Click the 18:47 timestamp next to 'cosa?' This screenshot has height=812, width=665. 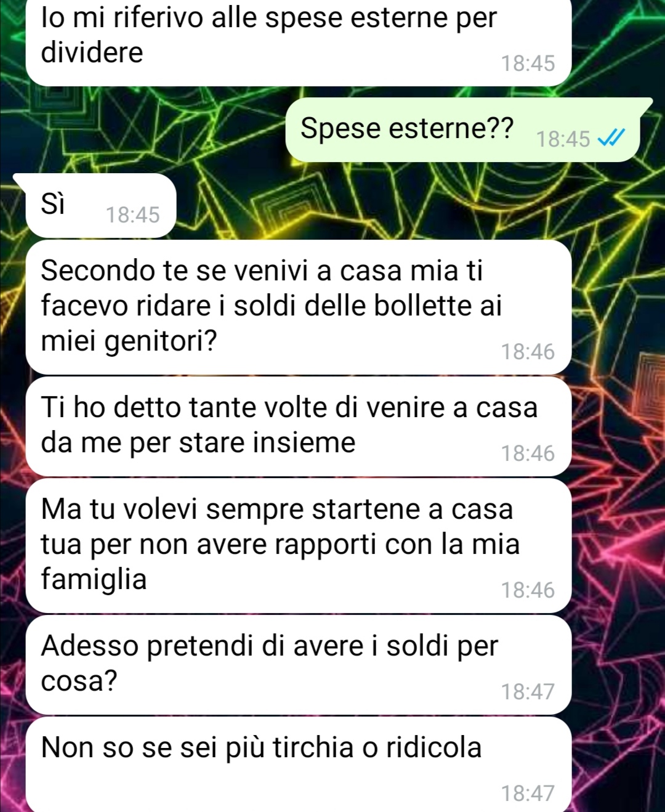[x=528, y=692]
